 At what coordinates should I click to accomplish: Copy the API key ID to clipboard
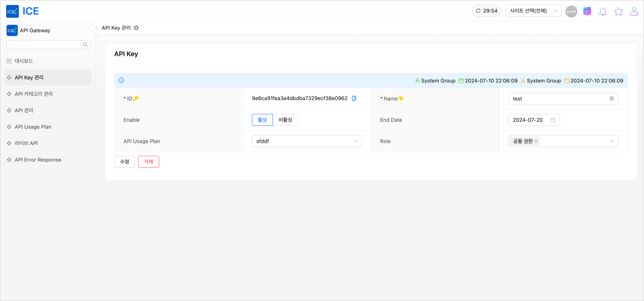point(354,99)
